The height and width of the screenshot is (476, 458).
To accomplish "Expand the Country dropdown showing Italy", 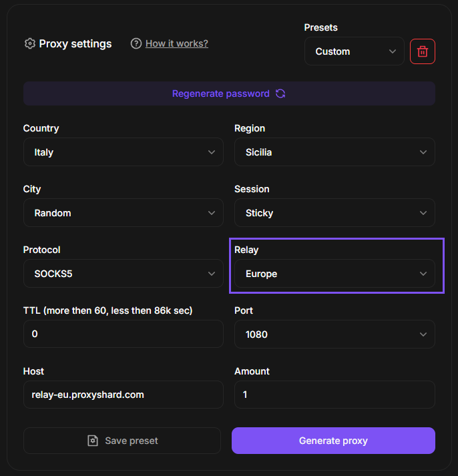I will pyautogui.click(x=123, y=152).
